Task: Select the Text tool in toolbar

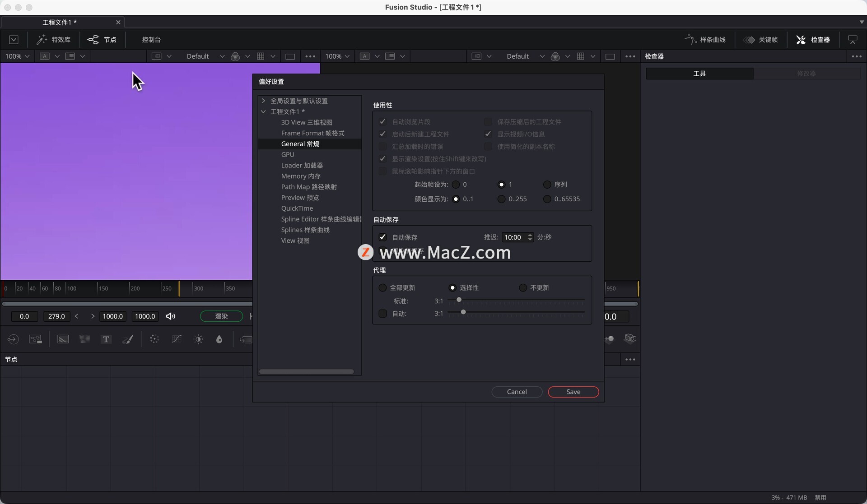Action: [106, 339]
